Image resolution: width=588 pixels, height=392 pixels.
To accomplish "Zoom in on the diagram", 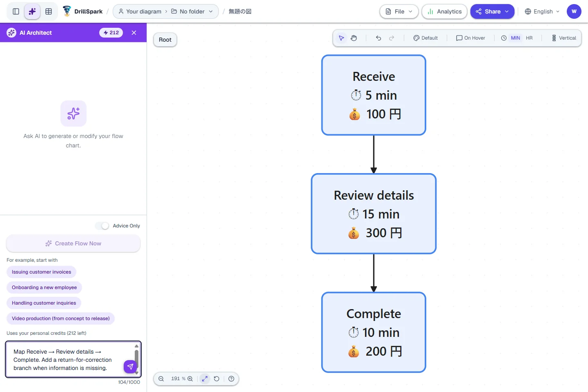I will (x=190, y=379).
